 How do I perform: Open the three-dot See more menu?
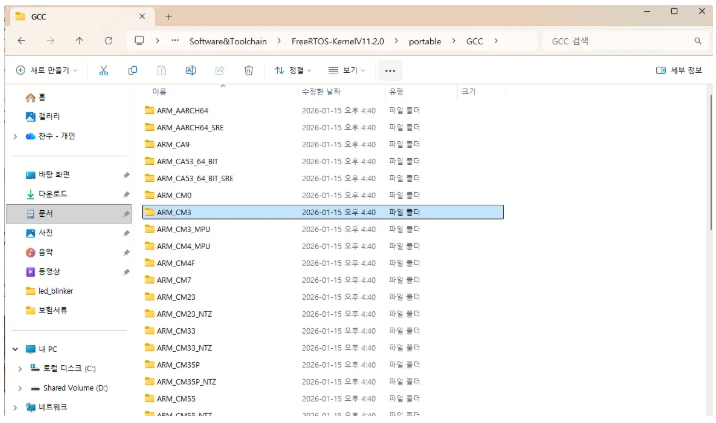point(390,71)
